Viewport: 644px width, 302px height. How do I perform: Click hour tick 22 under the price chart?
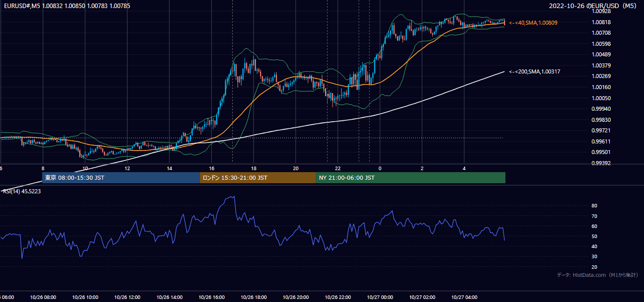338,169
